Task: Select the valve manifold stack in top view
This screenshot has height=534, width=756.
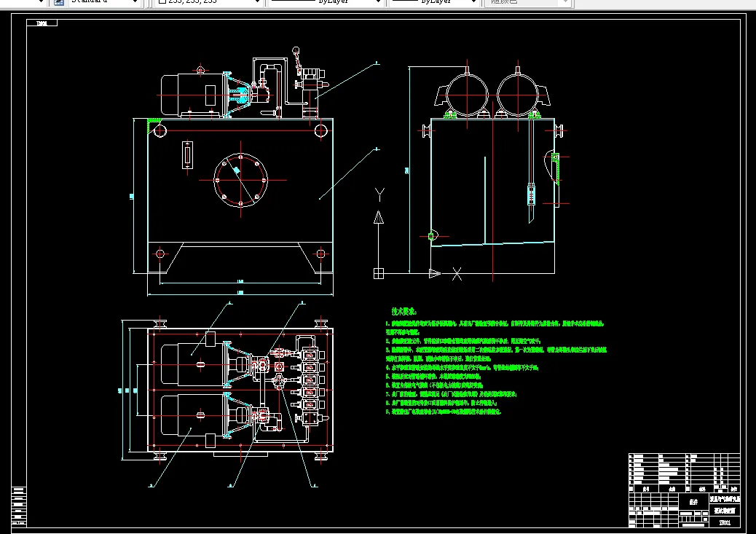Action: point(310,385)
